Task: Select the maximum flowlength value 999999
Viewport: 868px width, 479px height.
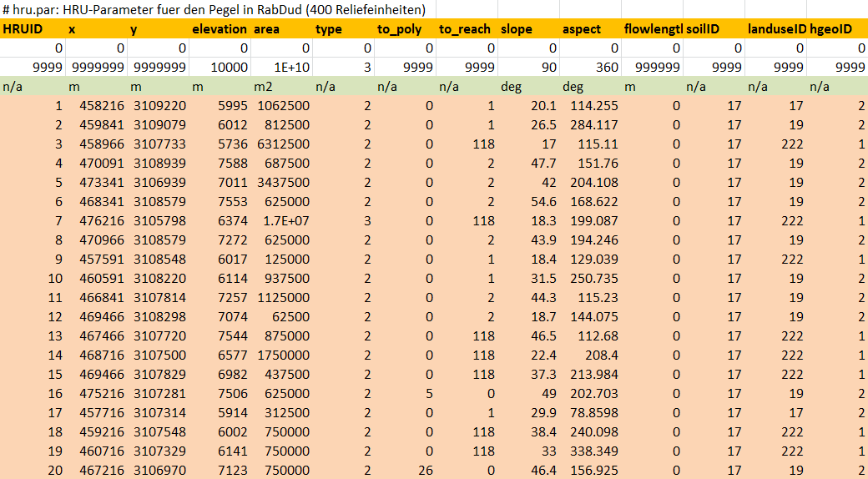Action: click(652, 68)
